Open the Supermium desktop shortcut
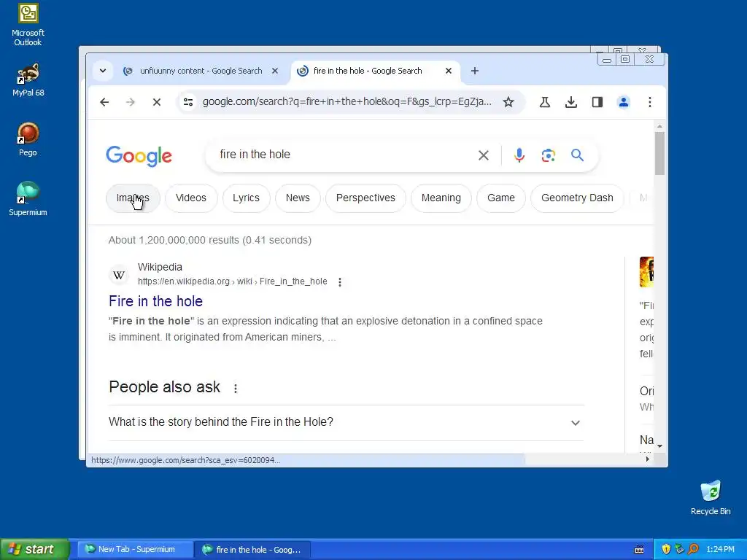The image size is (747, 560). pos(28,198)
